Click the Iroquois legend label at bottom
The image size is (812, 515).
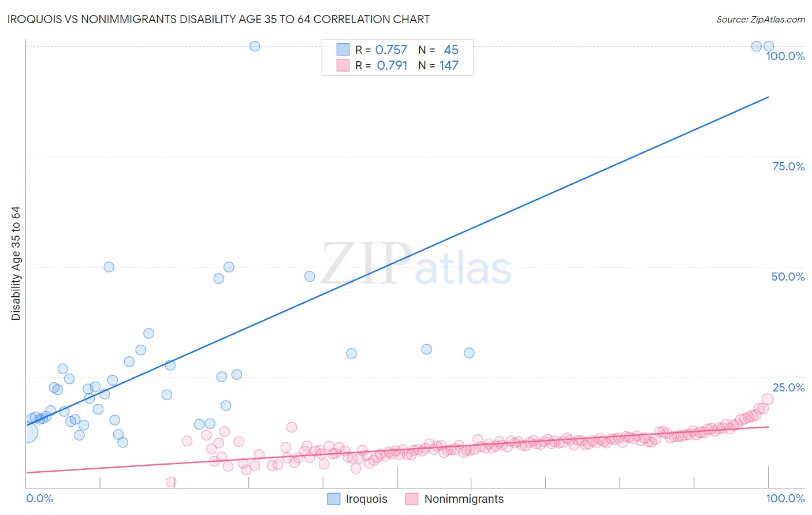point(366,499)
